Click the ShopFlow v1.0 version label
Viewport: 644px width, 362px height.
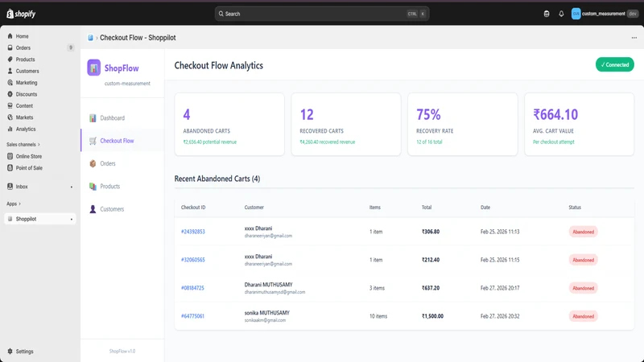pos(122,352)
